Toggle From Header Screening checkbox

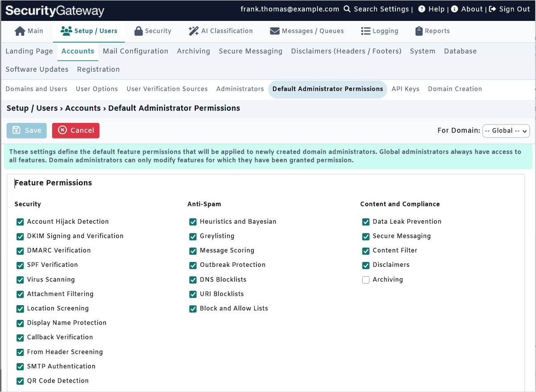(20, 352)
